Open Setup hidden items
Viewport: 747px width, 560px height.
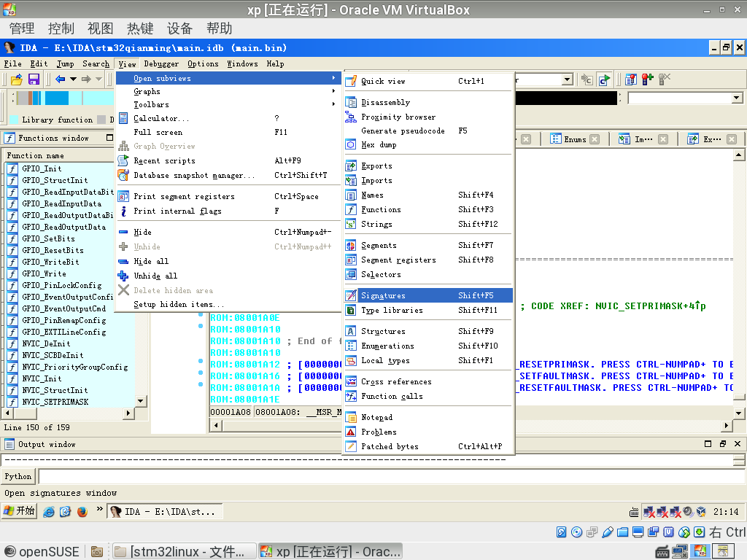(x=228, y=304)
